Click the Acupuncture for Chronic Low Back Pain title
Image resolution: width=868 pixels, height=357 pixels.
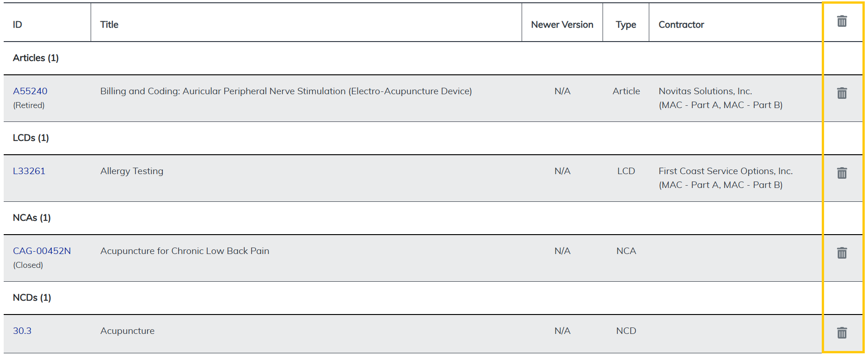coord(185,251)
